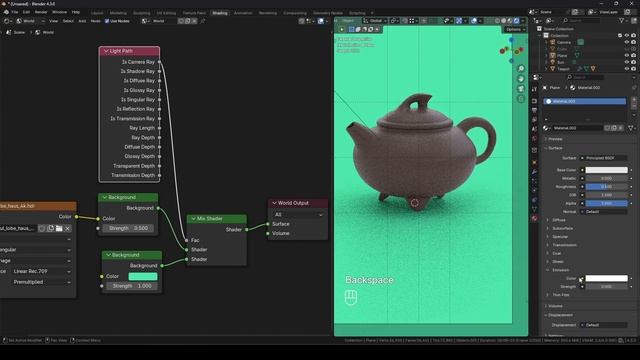The image size is (640, 360).
Task: Select the Material.002 slot in list
Action: [x=584, y=101]
